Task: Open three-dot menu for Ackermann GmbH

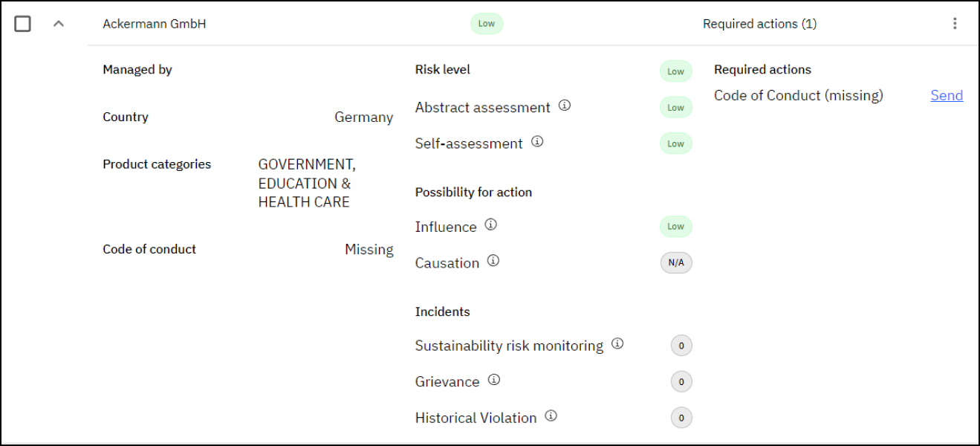Action: (955, 24)
